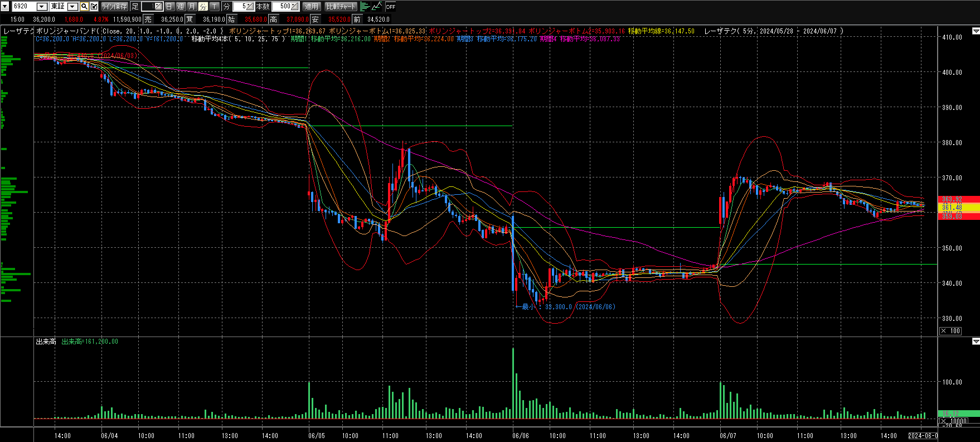
Task: Toggle the OFF switch in toolbar
Action: coord(390,7)
